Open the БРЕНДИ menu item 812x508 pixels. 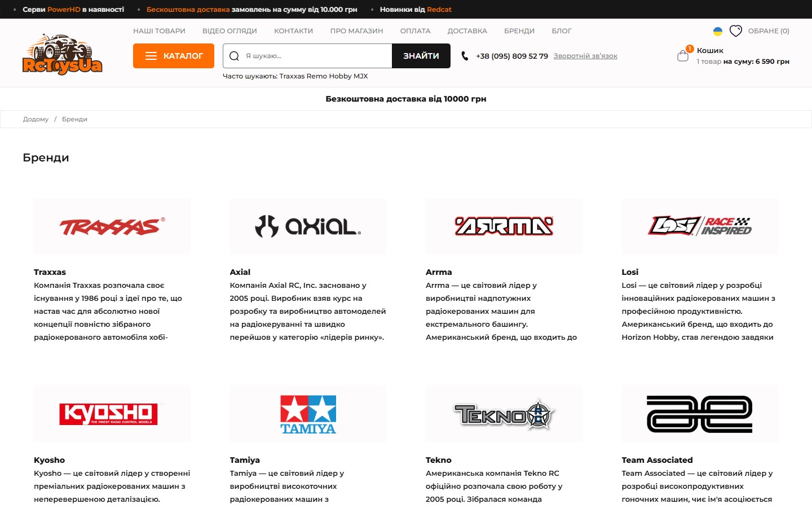tap(519, 31)
